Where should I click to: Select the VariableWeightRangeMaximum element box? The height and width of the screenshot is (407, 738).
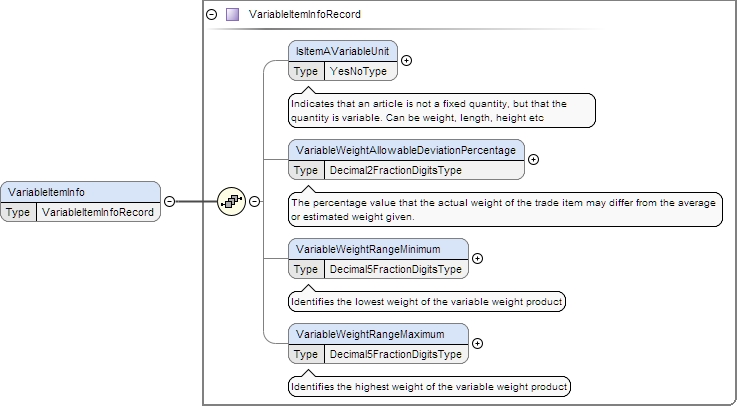tap(378, 333)
